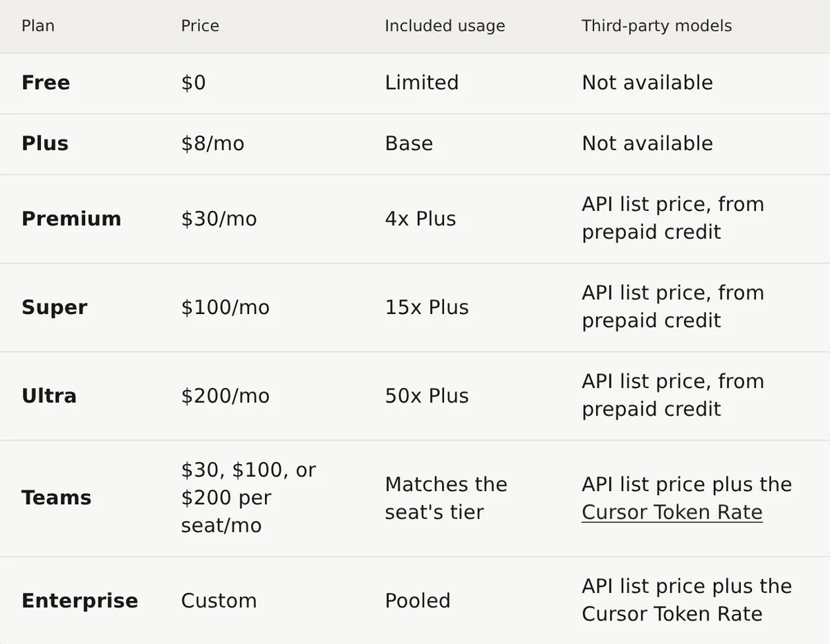Select the Premium plan name
The image size is (830, 644).
[71, 219]
